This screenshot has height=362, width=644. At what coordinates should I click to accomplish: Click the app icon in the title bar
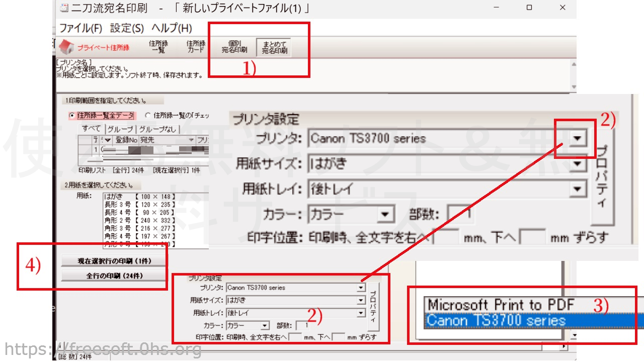pyautogui.click(x=64, y=8)
